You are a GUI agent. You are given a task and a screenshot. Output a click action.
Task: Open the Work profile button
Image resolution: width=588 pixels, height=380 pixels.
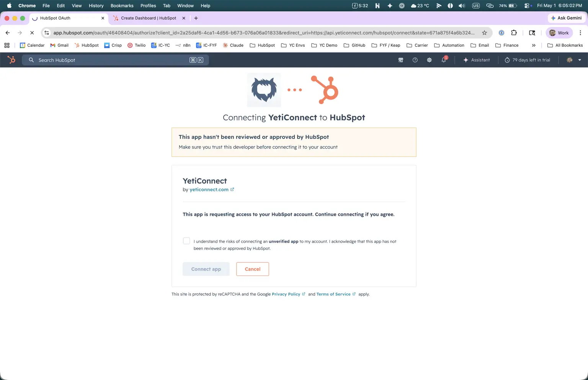click(x=559, y=33)
